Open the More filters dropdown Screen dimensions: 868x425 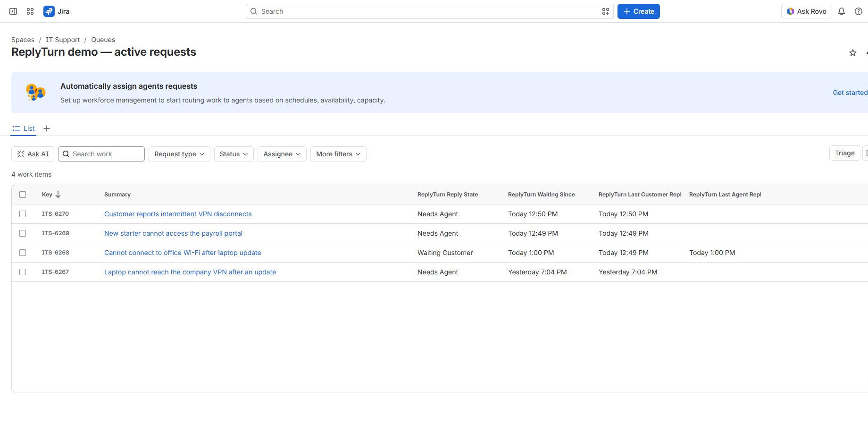pyautogui.click(x=338, y=154)
